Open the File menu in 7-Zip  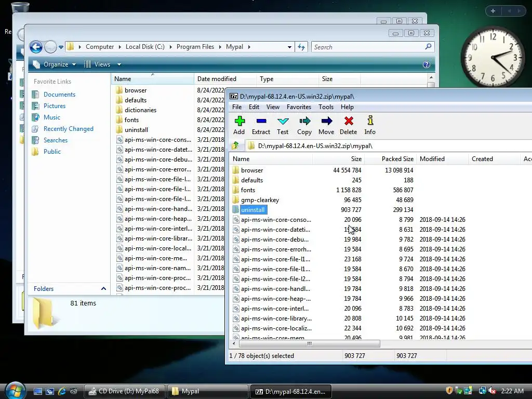tap(237, 107)
